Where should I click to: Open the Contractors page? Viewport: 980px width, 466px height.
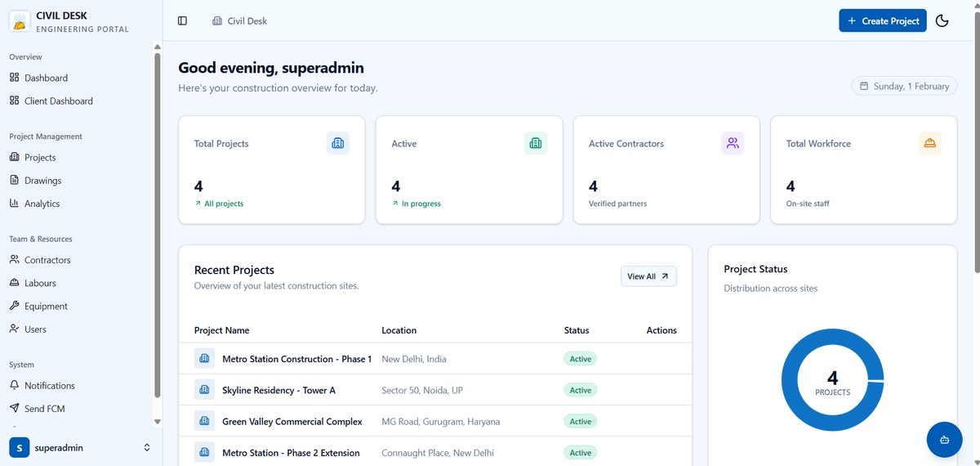point(77,259)
